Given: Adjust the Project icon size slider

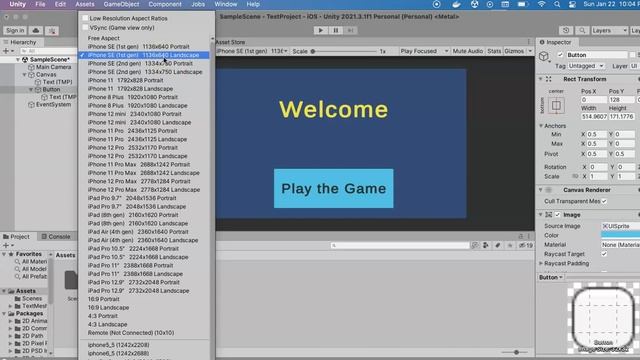Looking at the screenshot, I should (515, 352).
